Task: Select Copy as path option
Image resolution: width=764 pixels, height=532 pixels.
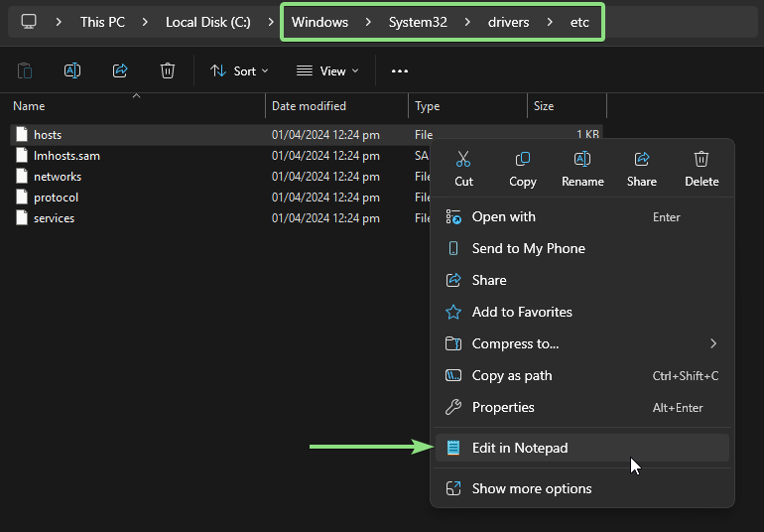Action: [x=512, y=375]
